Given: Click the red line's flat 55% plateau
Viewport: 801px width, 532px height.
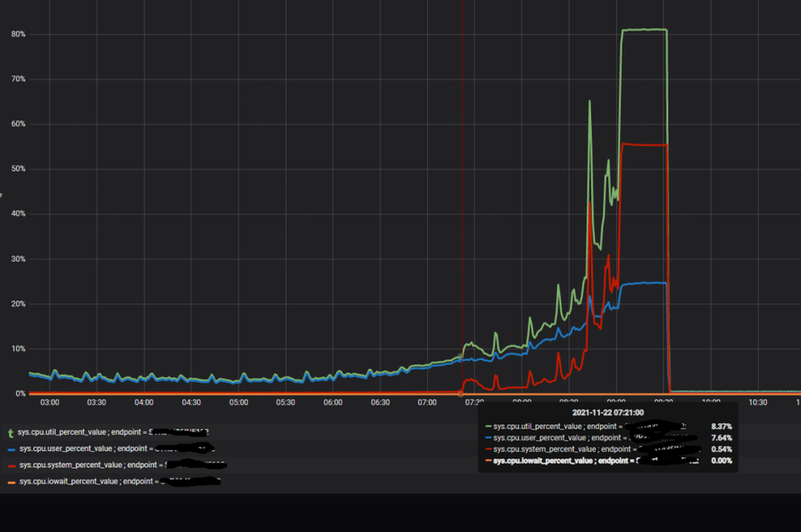Looking at the screenshot, I should (x=643, y=145).
